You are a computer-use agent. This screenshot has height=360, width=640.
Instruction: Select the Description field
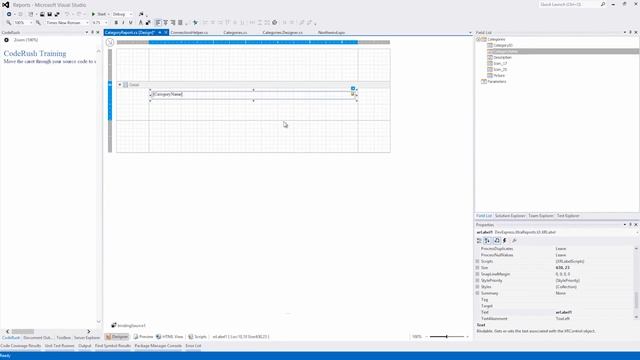tap(502, 58)
